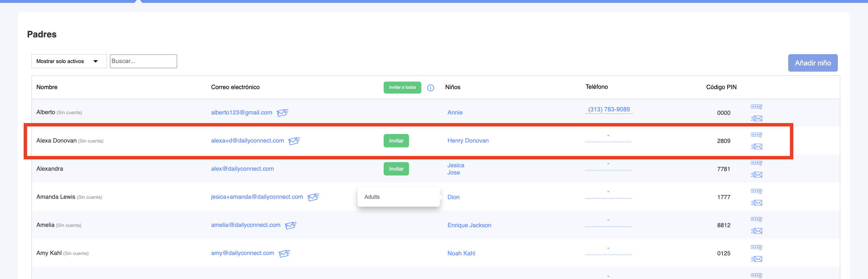This screenshot has height=279, width=868.
Task: Click the PIN reset icon in Alberto's row
Action: [756, 107]
